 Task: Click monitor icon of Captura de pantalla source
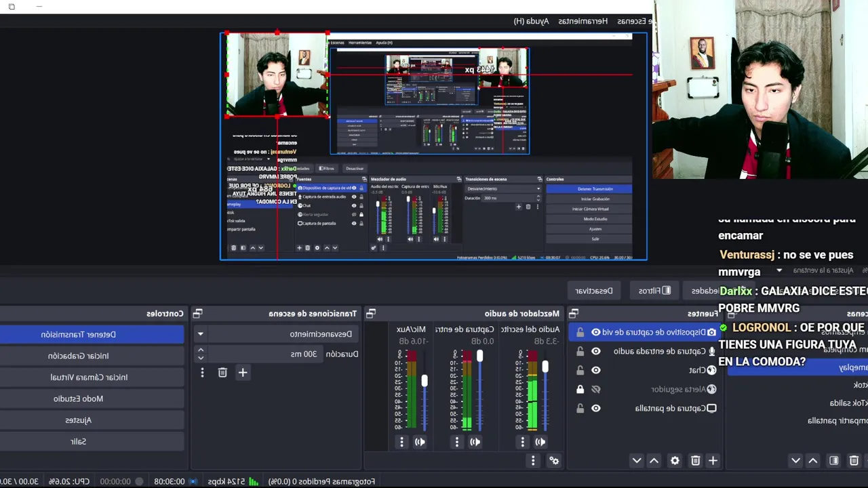[x=711, y=408]
